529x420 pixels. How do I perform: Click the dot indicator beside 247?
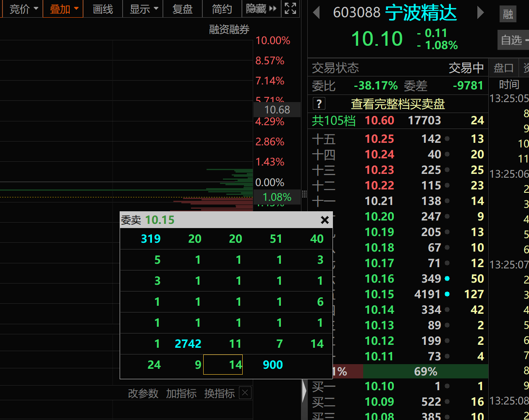click(447, 216)
